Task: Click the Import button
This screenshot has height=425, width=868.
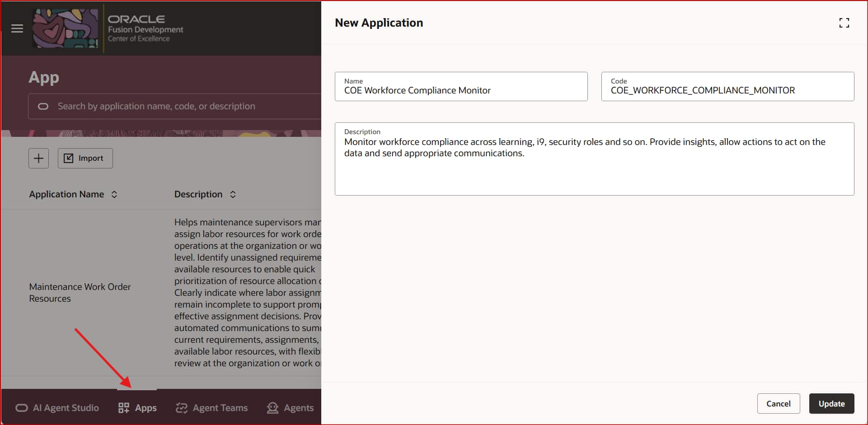Action: click(x=85, y=158)
